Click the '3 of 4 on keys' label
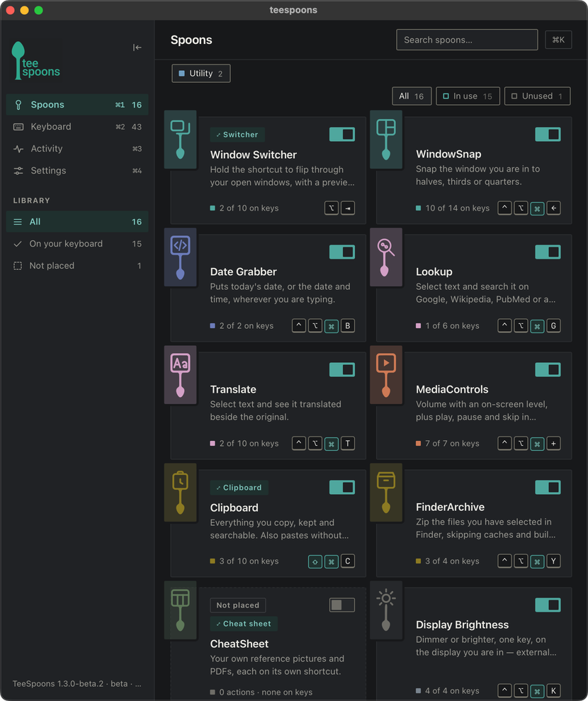 [452, 561]
